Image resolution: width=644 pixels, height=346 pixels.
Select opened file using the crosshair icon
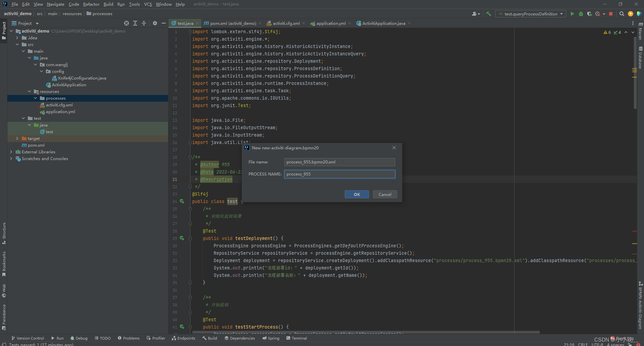coord(126,23)
